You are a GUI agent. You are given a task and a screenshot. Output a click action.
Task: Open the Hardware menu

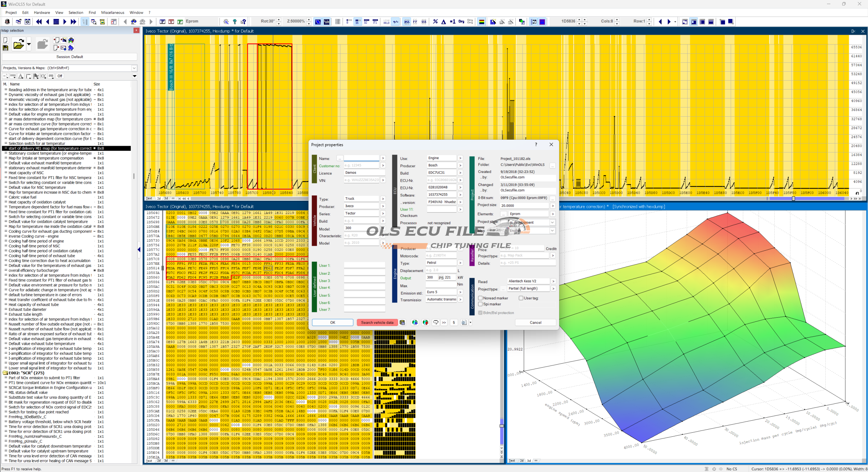42,13
